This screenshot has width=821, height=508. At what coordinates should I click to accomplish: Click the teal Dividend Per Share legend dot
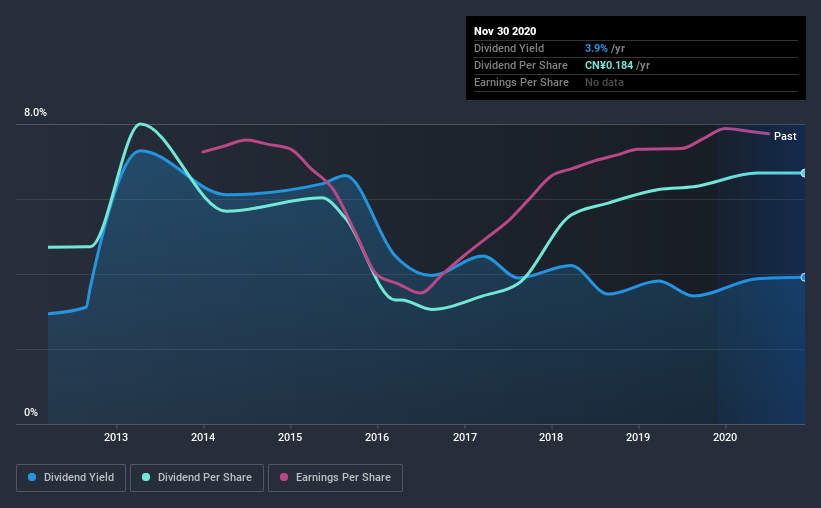point(146,477)
